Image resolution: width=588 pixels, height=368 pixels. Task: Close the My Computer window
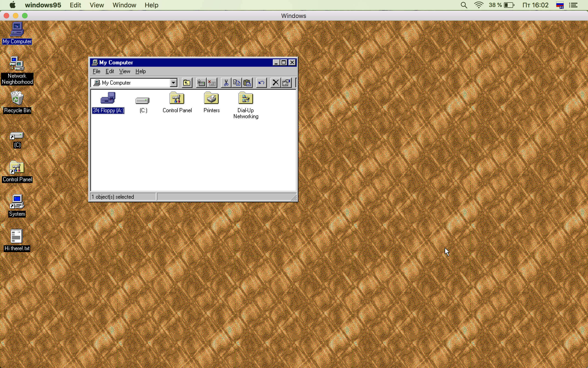coord(292,63)
